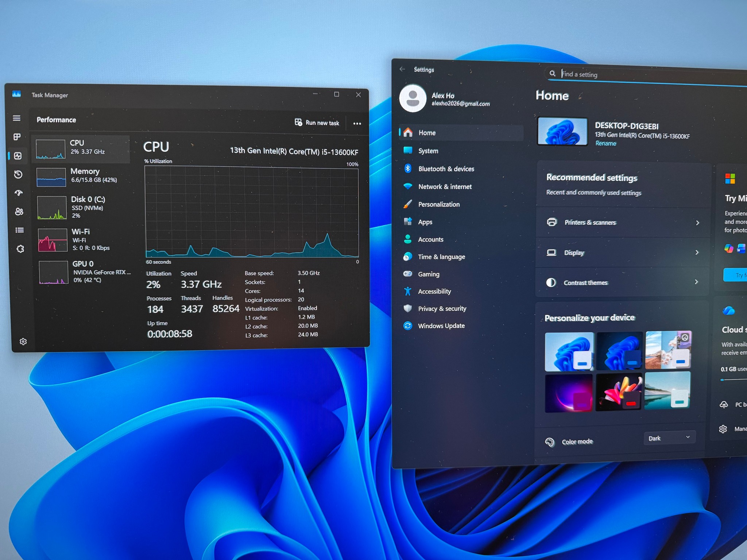
Task: Click the '0:00:08:58' up time value
Action: click(170, 334)
